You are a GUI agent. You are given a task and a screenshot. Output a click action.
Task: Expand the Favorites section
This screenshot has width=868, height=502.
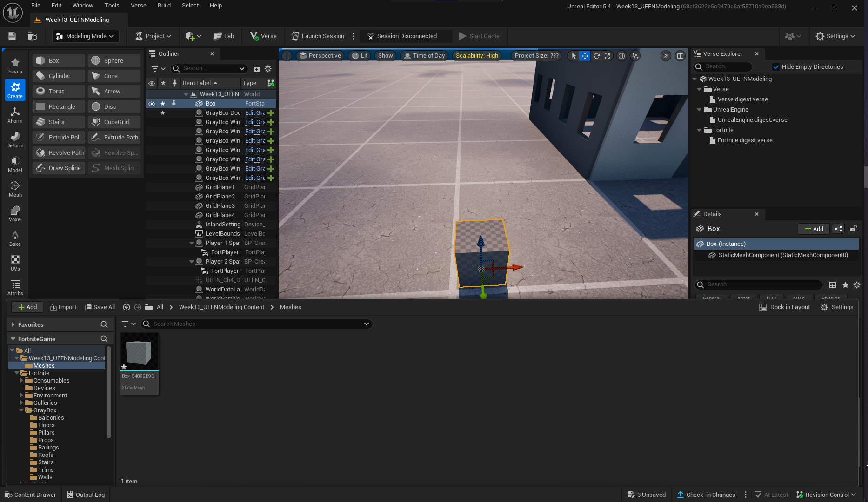coord(13,325)
